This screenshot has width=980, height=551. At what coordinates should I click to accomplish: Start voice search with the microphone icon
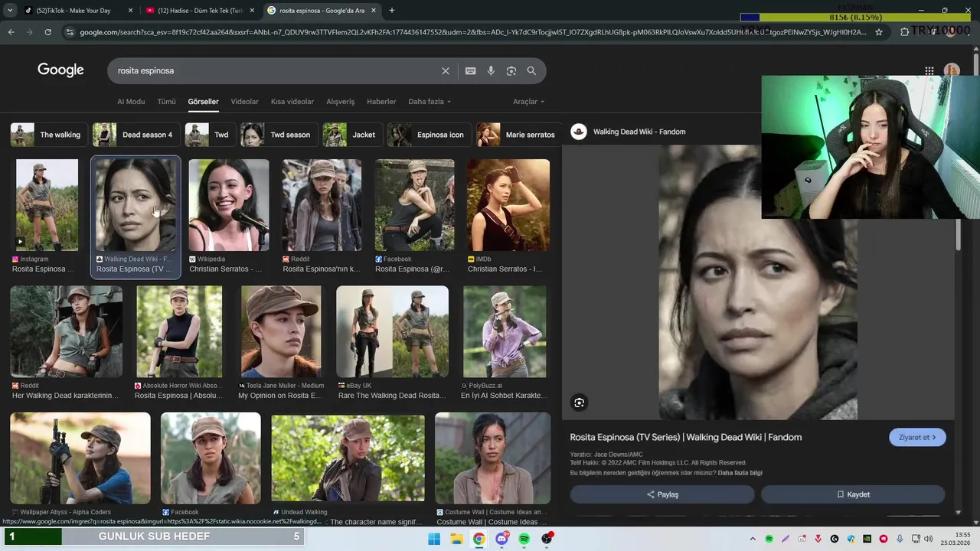tap(491, 70)
